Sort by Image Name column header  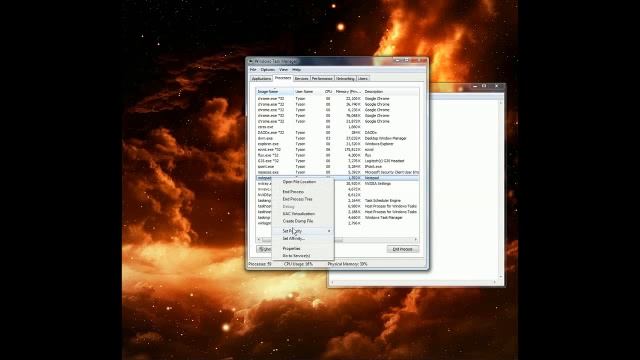click(x=274, y=92)
